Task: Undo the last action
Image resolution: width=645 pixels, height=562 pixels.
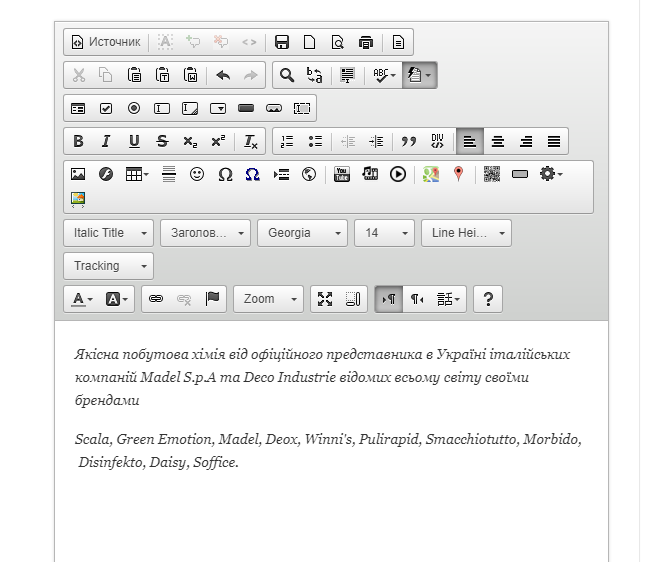Action: click(223, 75)
